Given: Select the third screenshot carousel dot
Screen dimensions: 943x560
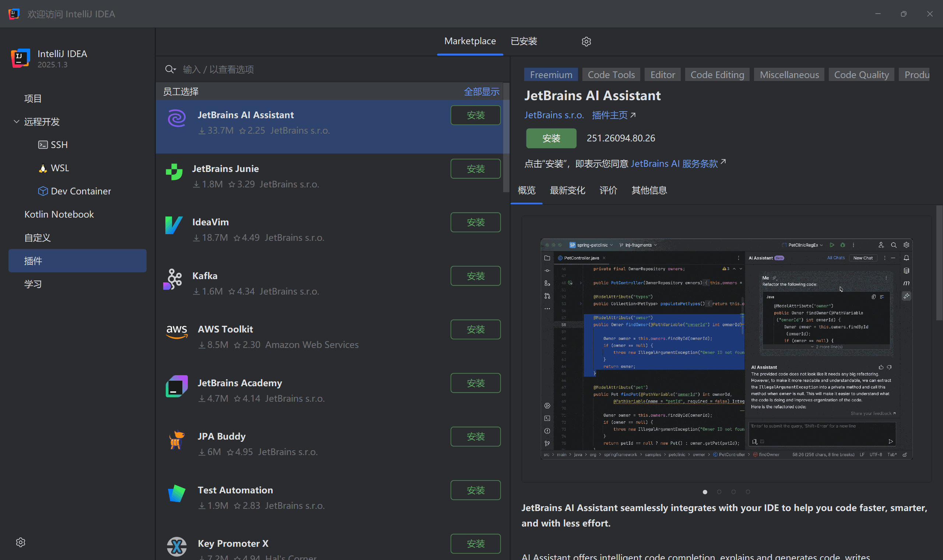Looking at the screenshot, I should click(733, 492).
